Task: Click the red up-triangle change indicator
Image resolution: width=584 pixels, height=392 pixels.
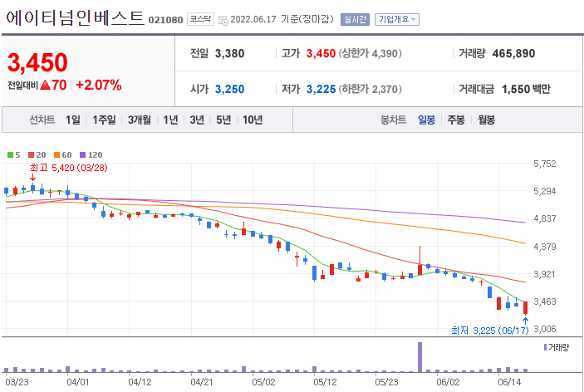Action: tap(45, 86)
